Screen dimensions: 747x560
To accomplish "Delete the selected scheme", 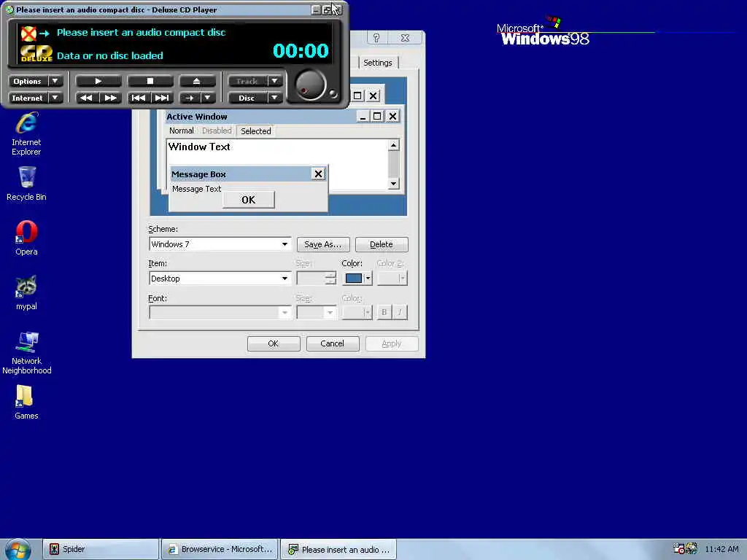I will point(382,245).
